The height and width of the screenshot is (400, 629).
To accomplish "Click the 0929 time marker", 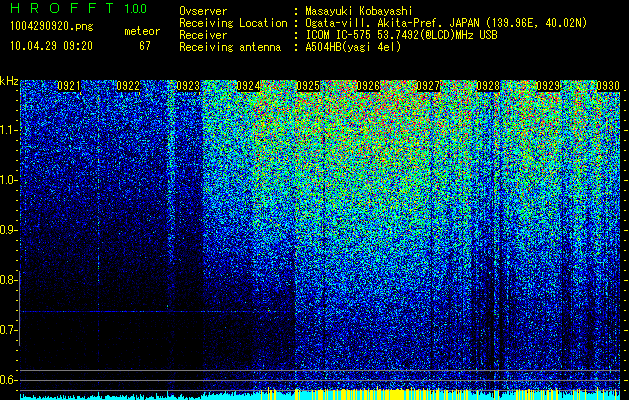I will pyautogui.click(x=548, y=86).
